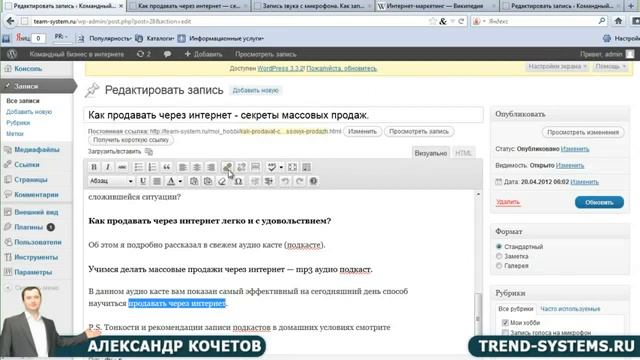The image size is (640, 360).
Task: Click Изменить next to Статус
Action: tap(575, 149)
